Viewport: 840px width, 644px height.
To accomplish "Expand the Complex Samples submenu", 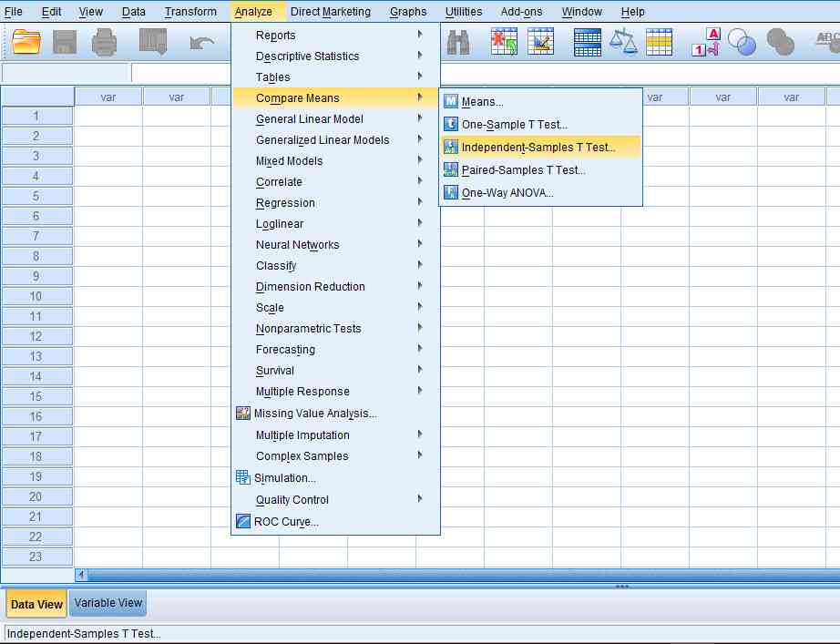I will click(x=336, y=456).
